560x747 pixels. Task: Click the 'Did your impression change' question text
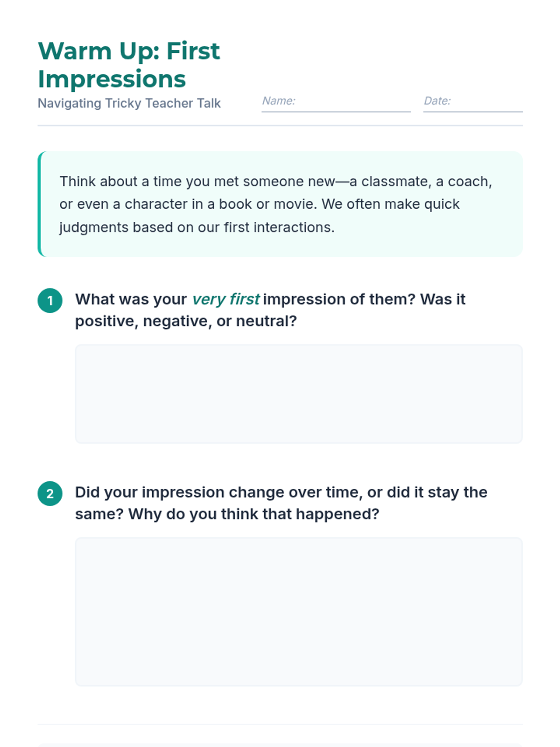281,492
